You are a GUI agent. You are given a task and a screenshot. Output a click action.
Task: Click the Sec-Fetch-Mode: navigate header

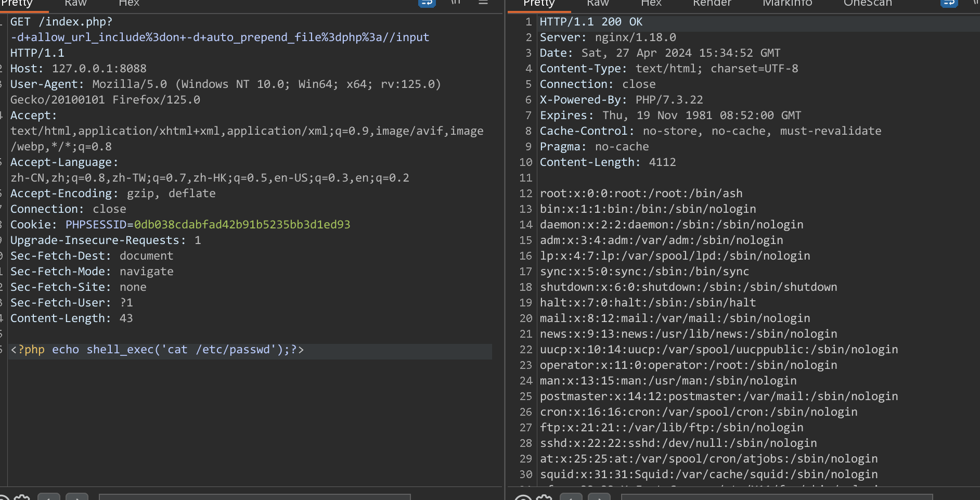tap(92, 272)
